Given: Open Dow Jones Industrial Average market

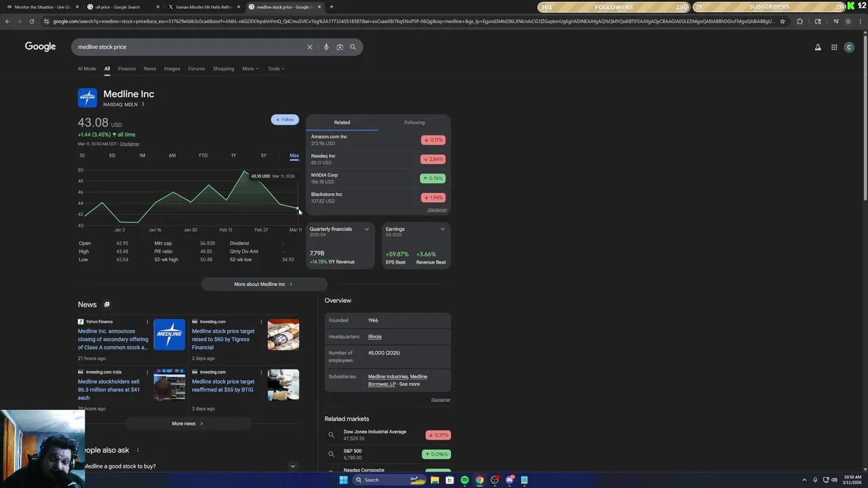Looking at the screenshot, I should tap(388, 435).
